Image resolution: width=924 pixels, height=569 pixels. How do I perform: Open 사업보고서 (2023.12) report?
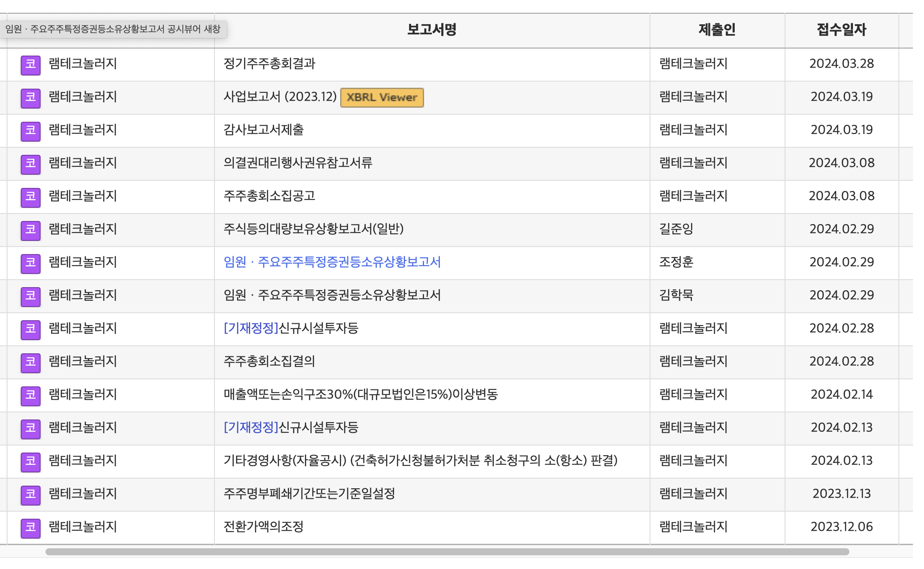280,97
